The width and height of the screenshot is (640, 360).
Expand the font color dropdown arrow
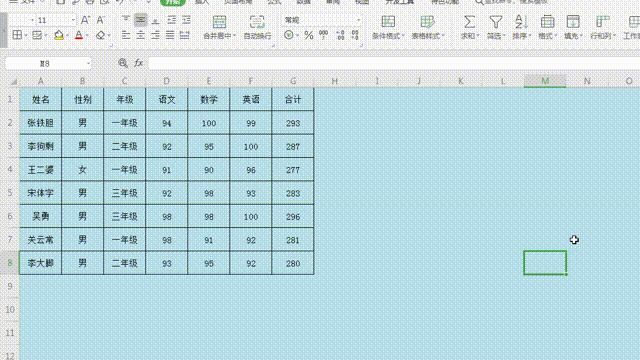click(87, 36)
